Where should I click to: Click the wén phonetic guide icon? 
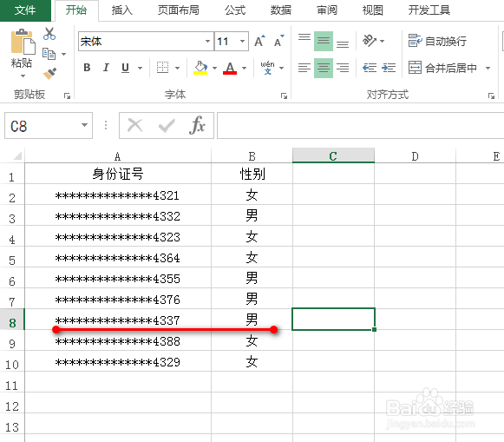pos(267,68)
